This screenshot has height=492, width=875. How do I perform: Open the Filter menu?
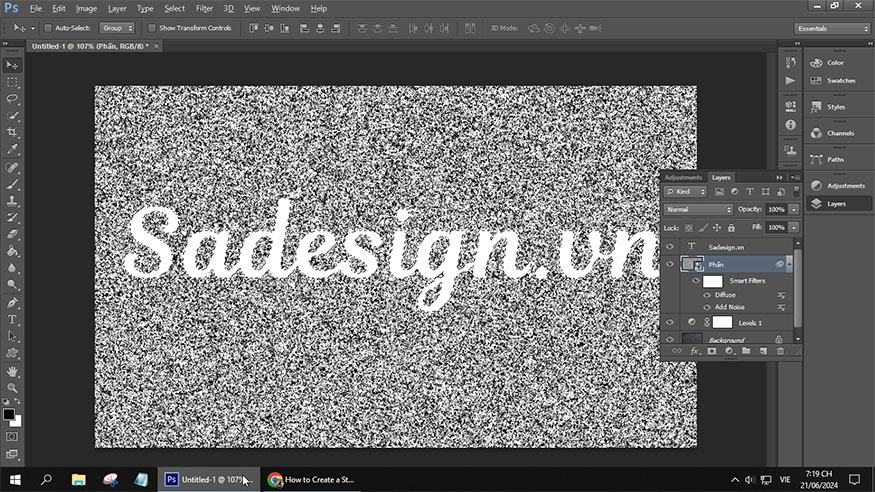204,8
